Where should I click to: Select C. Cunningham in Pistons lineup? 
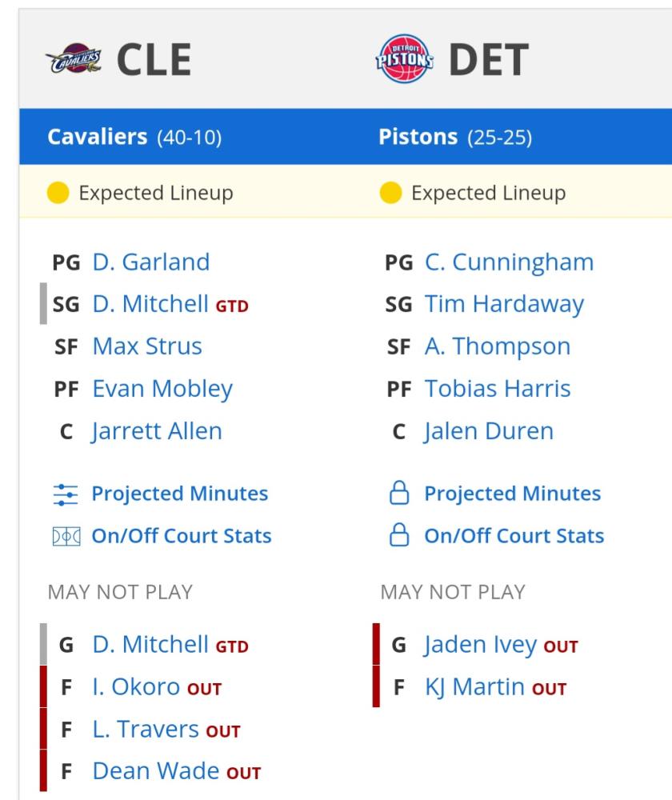tap(510, 263)
